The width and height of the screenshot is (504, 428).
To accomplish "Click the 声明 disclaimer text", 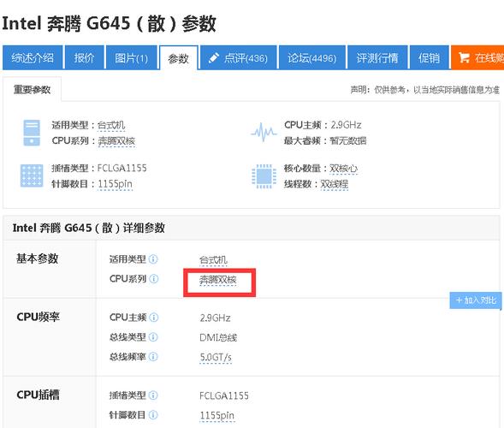I will coord(425,90).
